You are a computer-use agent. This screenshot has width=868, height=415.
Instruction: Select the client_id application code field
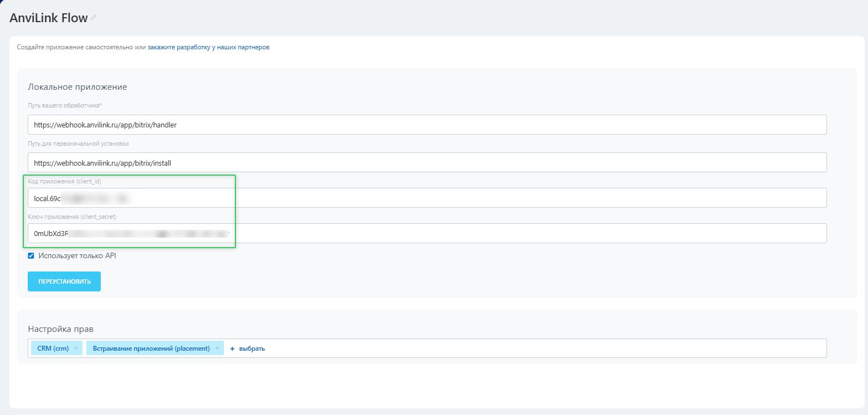click(x=427, y=198)
